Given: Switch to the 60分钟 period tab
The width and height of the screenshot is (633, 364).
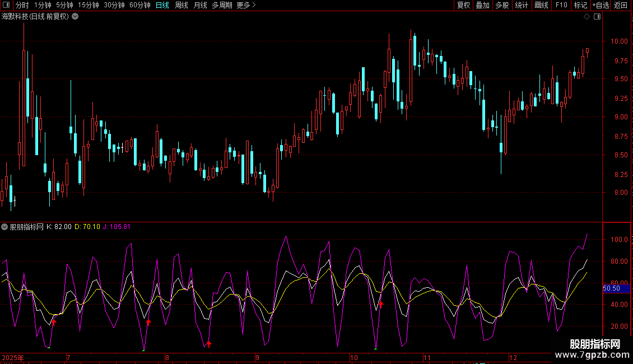Looking at the screenshot, I should click(139, 5).
